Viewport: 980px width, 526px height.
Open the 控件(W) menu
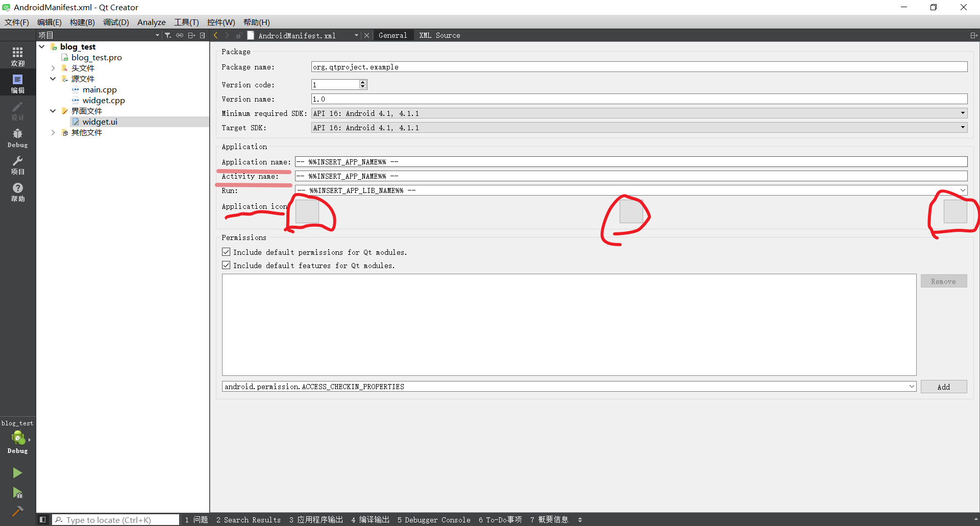221,22
